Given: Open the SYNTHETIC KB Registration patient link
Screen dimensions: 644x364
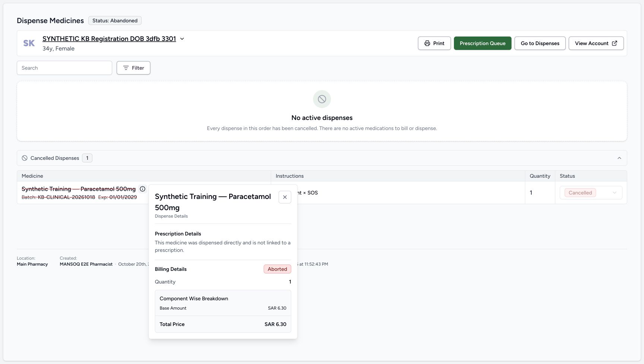Looking at the screenshot, I should pyautogui.click(x=109, y=39).
